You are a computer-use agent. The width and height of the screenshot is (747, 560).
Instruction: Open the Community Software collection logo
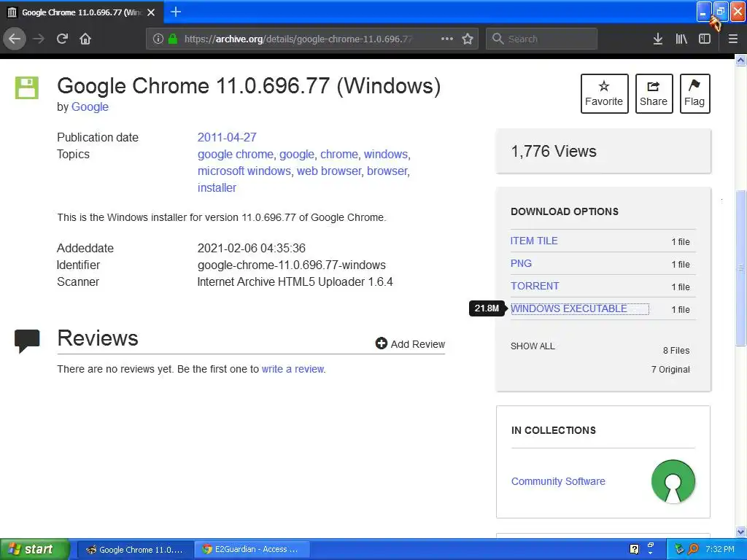point(673,481)
